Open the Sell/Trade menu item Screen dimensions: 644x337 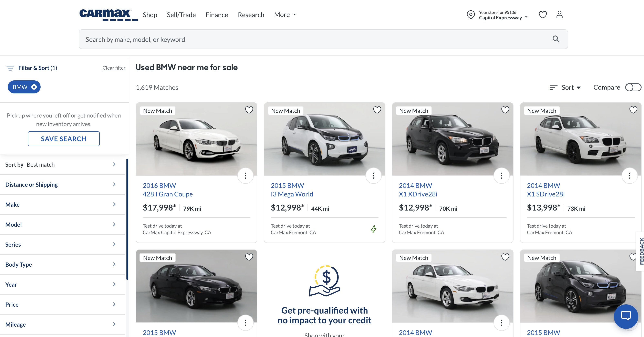point(181,15)
